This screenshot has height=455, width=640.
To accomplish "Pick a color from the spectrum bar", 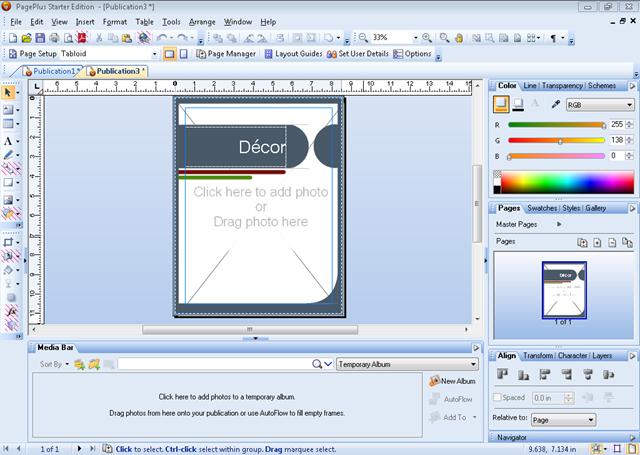I will (x=567, y=182).
